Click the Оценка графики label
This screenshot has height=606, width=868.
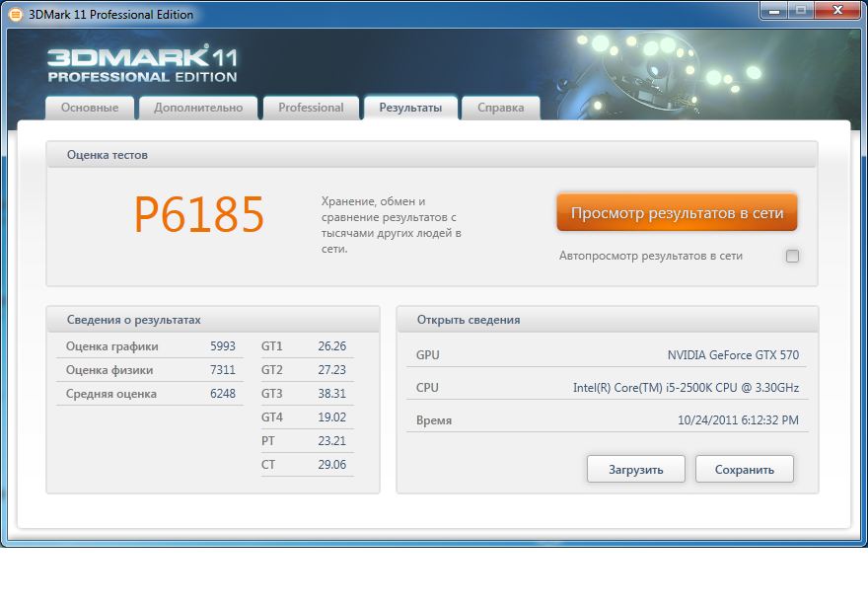click(111, 346)
